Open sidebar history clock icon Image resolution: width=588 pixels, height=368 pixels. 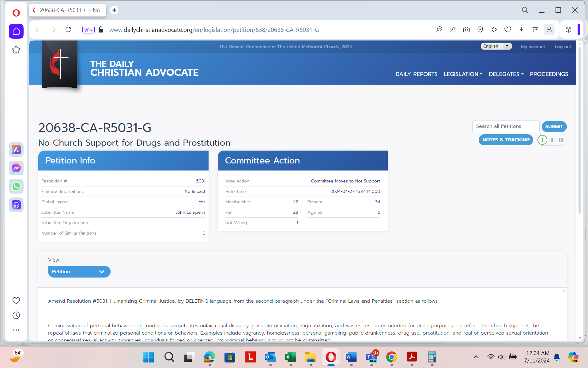click(x=16, y=315)
